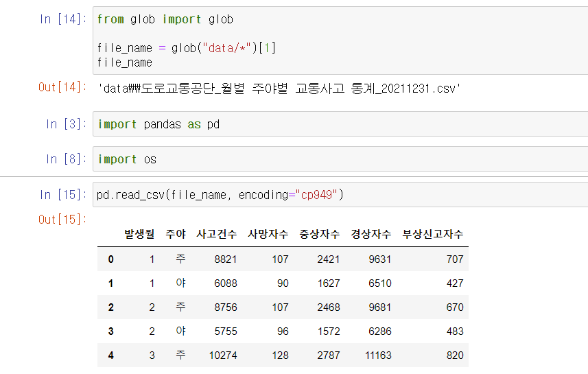Click the 5755 accident count cell
Screen dimensions: 588x374
225,331
